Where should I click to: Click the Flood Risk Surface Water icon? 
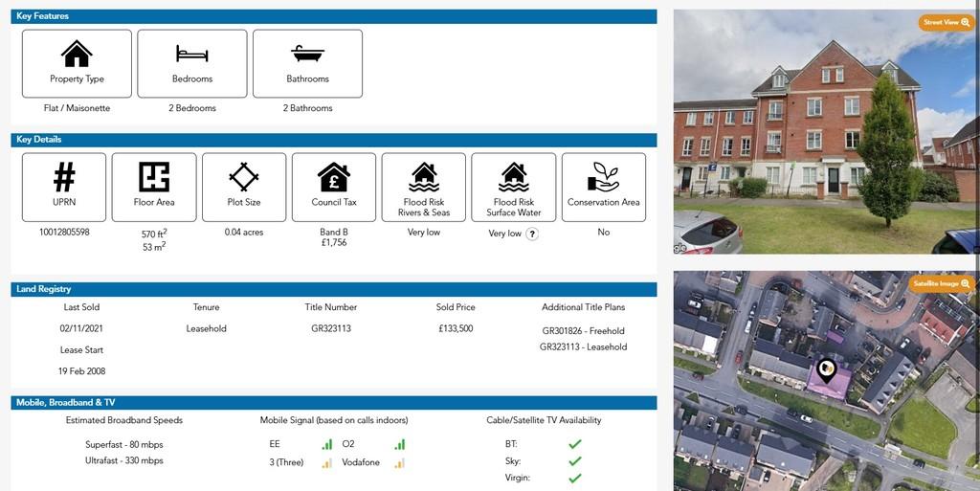point(514,176)
